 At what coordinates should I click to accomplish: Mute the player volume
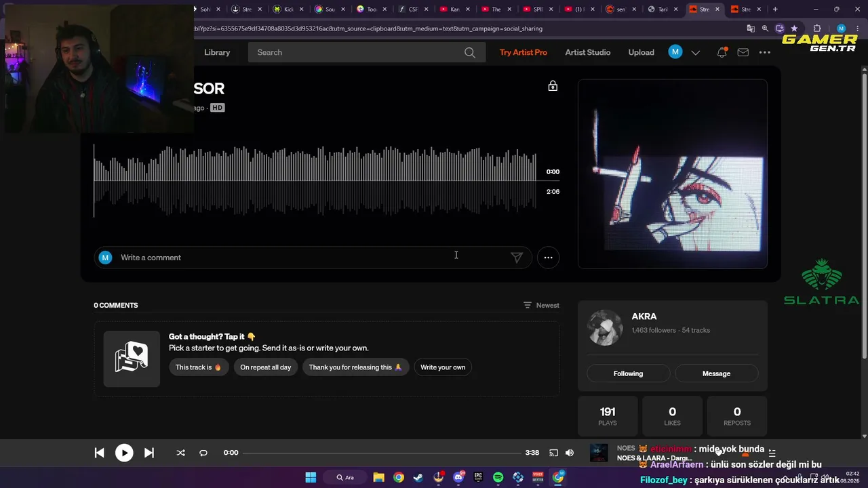570,453
